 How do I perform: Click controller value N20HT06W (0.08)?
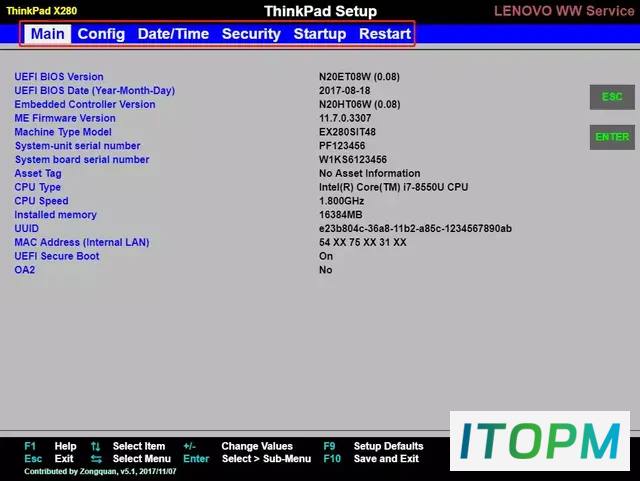tap(360, 105)
